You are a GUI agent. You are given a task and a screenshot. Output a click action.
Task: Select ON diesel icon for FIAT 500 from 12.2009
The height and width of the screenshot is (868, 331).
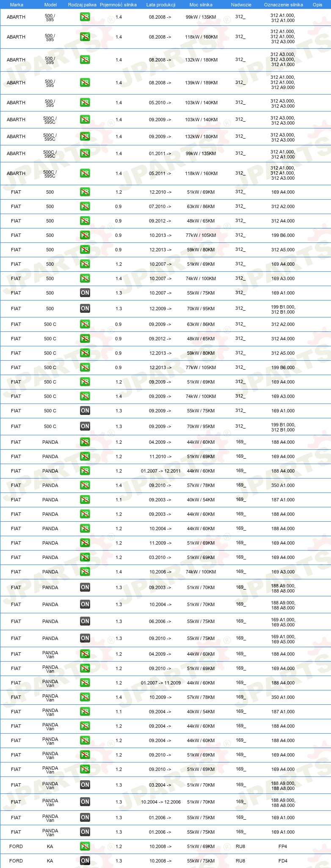click(85, 309)
